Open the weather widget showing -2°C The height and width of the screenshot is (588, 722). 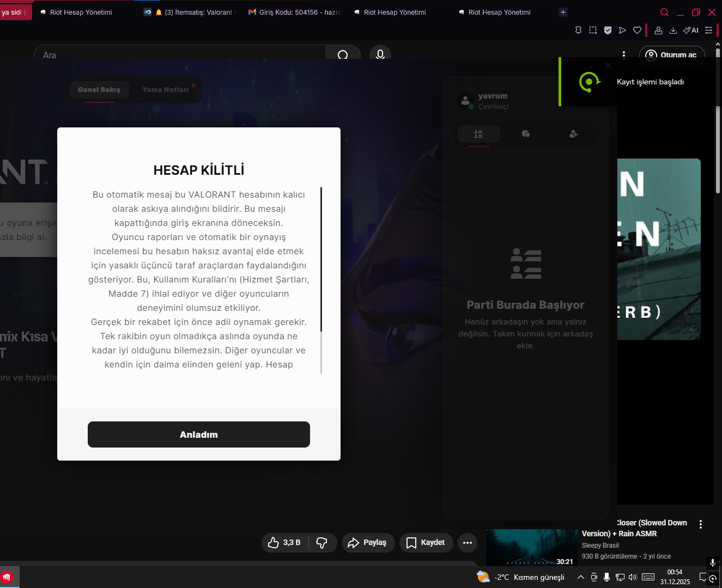[x=520, y=577]
